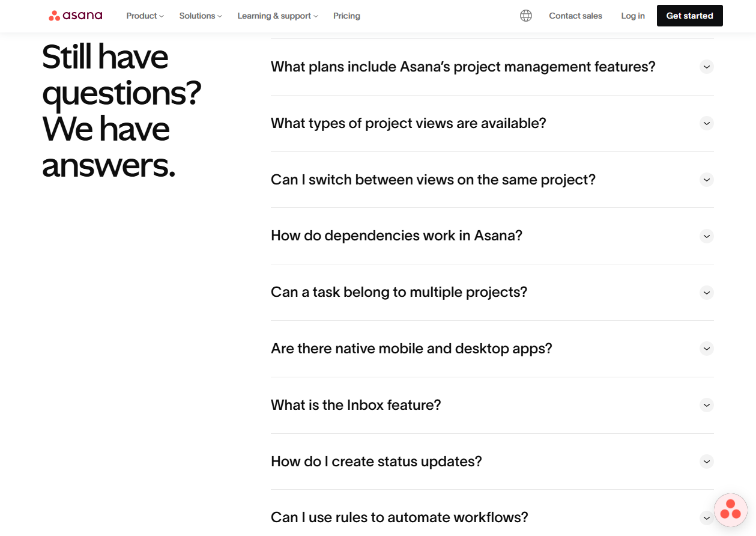Viewport: 756px width, 536px height.
Task: Expand the status updates question
Action: pos(706,461)
